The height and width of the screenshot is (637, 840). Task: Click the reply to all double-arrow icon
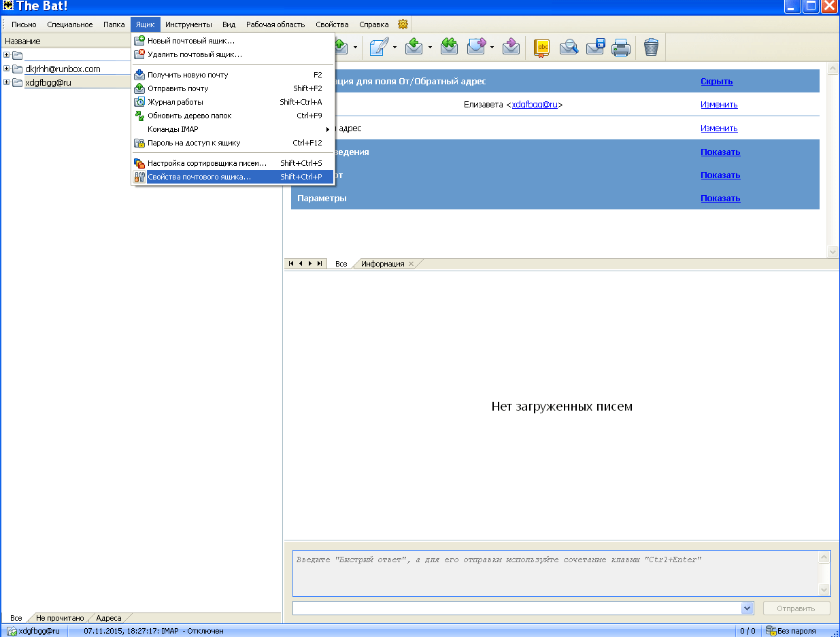(x=449, y=47)
